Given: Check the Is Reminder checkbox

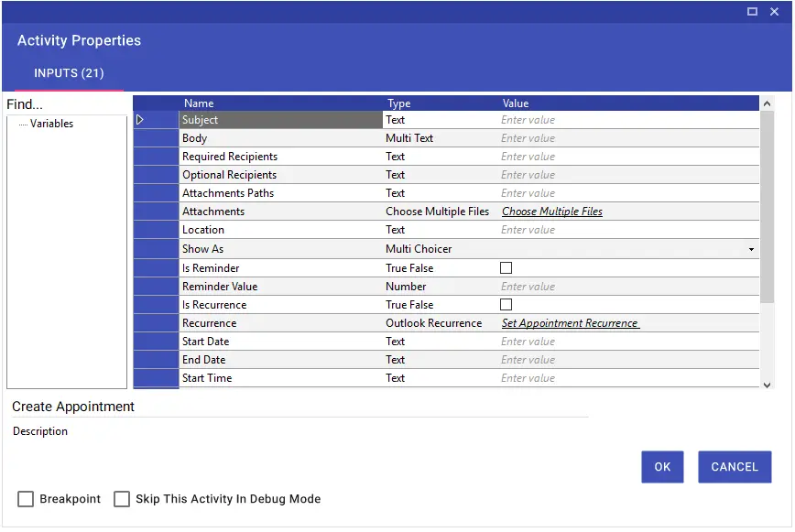Looking at the screenshot, I should (x=506, y=268).
